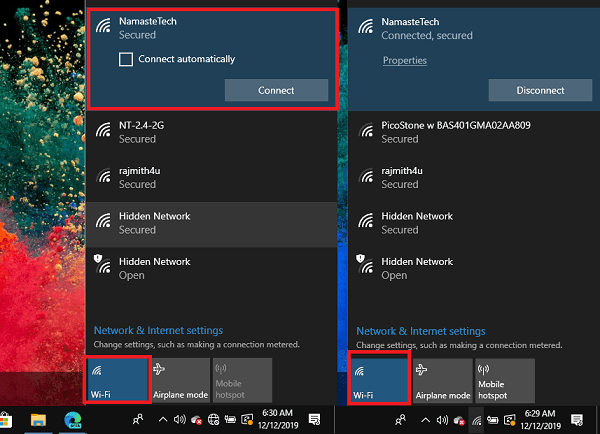Screen dimensions: 600x434
Task: Open Action Center in right taskbar
Action: pos(577,421)
